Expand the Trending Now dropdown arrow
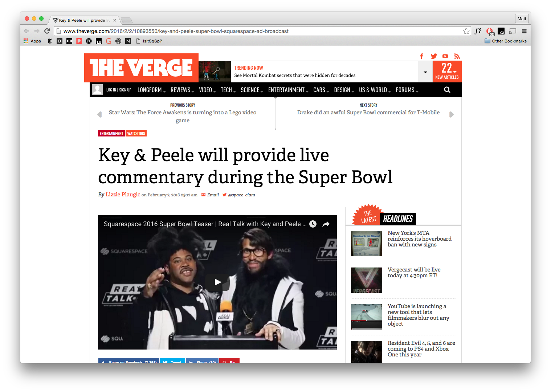Screen dimensions: 551x392 (425, 72)
